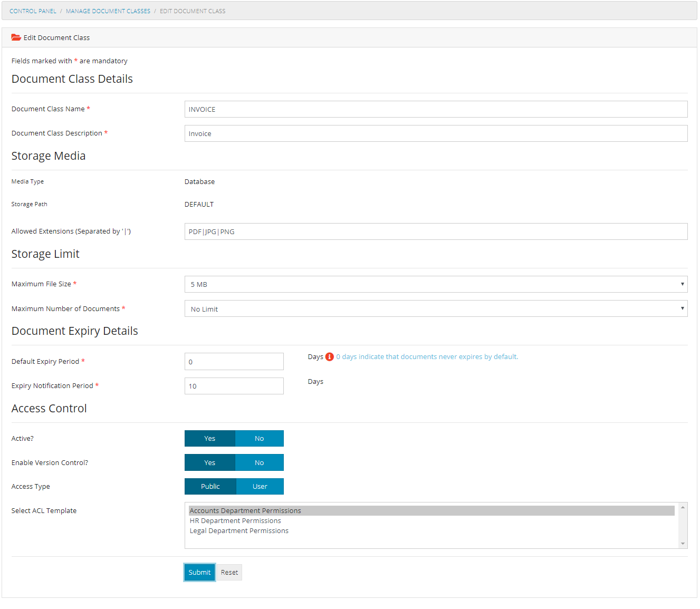Click the Document Class Name field
This screenshot has height=609, width=700.
click(436, 109)
